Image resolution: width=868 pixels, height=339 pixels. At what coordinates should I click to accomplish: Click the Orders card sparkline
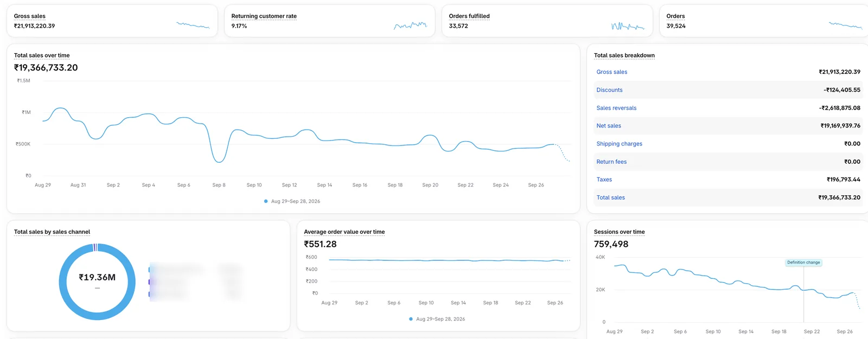[x=846, y=25]
